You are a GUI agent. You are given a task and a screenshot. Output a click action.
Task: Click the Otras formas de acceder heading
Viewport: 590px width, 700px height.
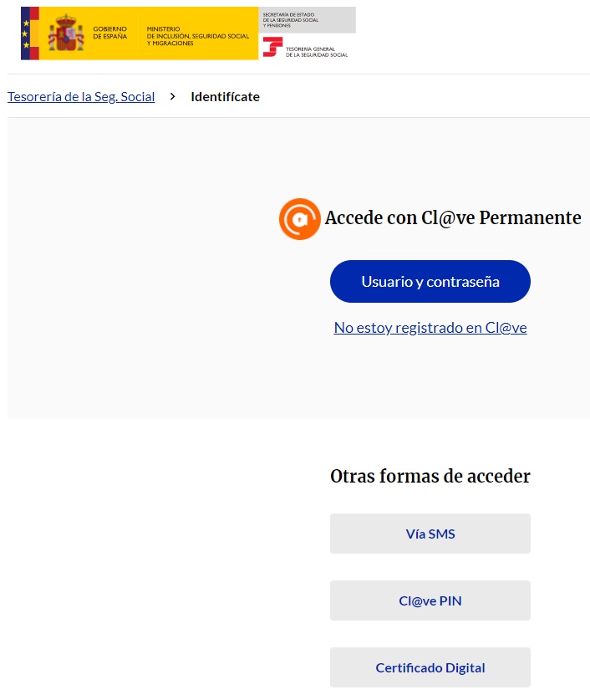point(430,477)
